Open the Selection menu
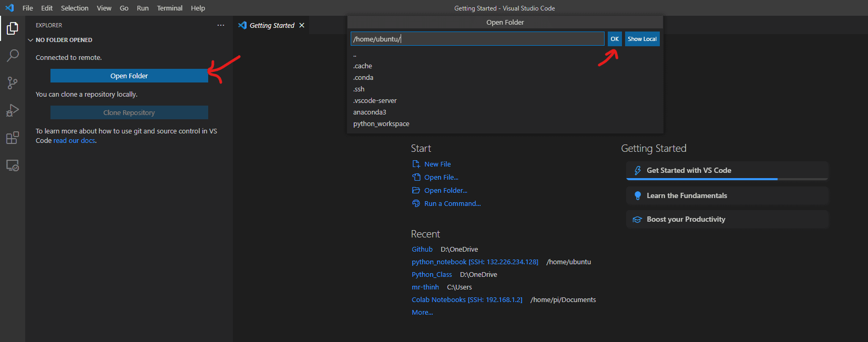The width and height of the screenshot is (868, 342). click(75, 8)
